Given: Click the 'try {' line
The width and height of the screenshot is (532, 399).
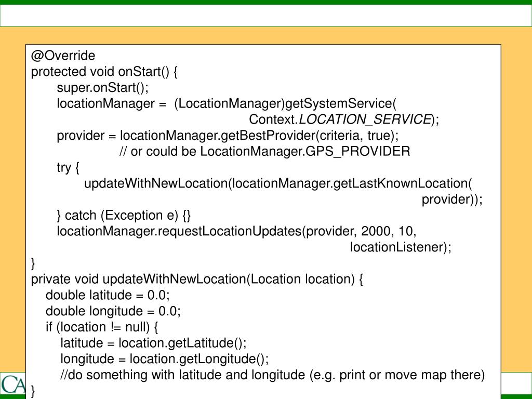Looking at the screenshot, I should point(68,168).
